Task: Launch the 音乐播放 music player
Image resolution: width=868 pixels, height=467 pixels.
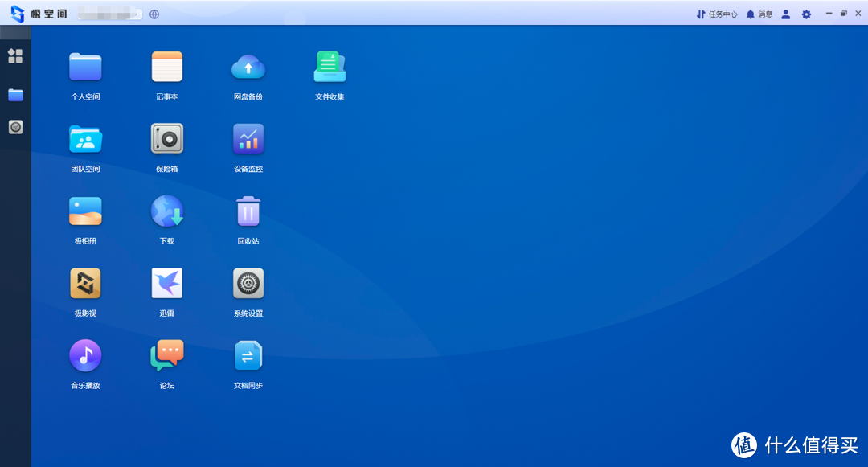Action: 85,356
